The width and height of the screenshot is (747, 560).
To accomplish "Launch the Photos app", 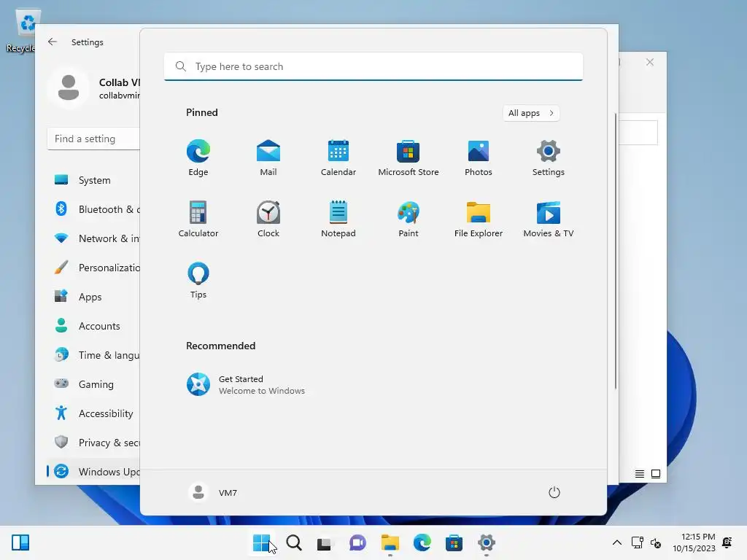I will click(x=479, y=157).
